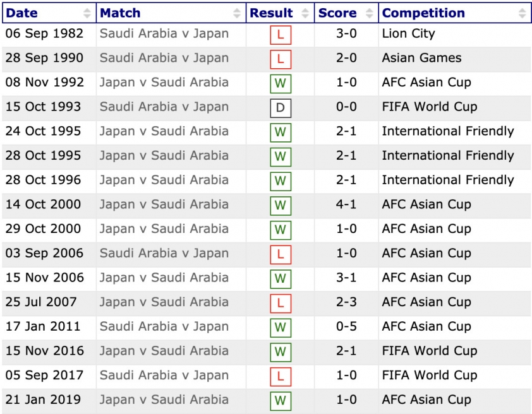Sort by Result column sort arrows
The height and width of the screenshot is (414, 532).
(305, 13)
